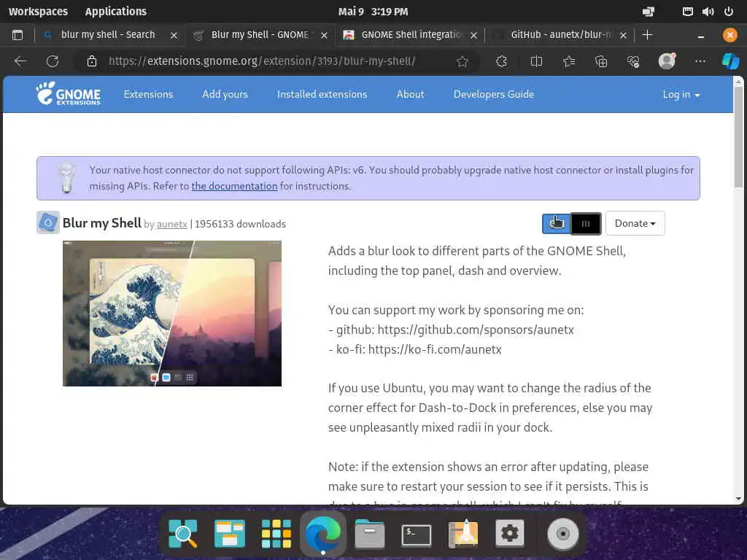Open the Copilot sidebar icon
The width and height of the screenshot is (747, 560).
tap(730, 61)
